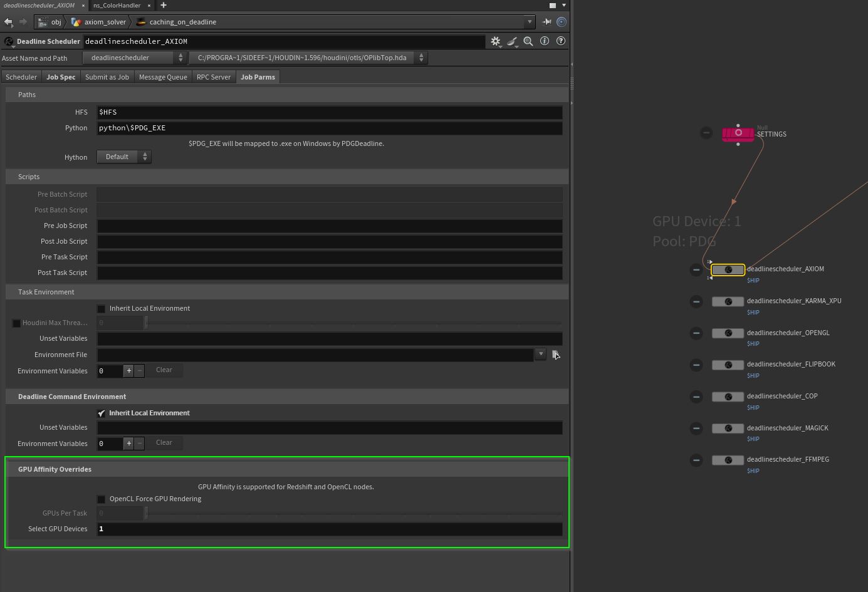Toggle bypass flag on deadlinescheduler_FFMPEG node

click(x=696, y=460)
